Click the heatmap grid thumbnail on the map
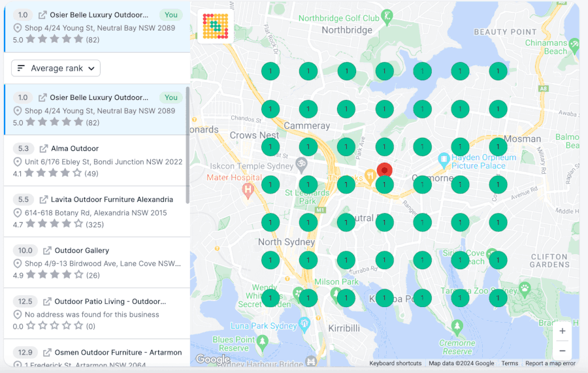588x373 pixels. click(x=216, y=26)
